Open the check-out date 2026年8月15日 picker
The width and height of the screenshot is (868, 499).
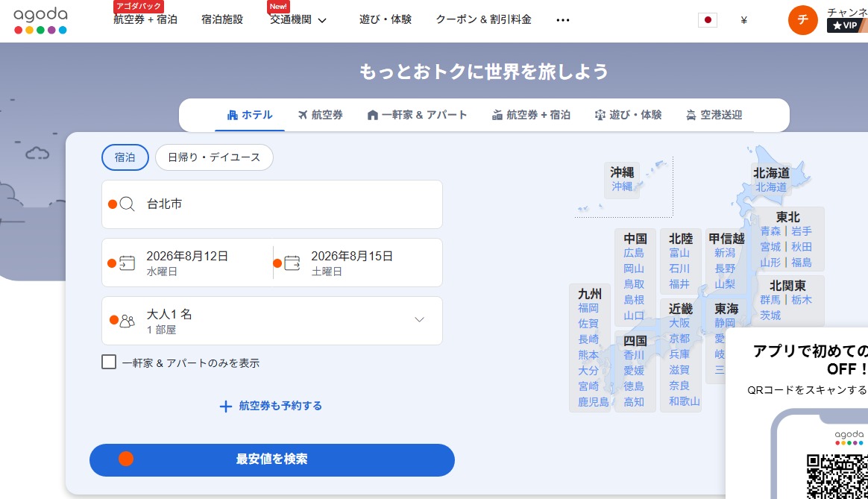coord(358,263)
